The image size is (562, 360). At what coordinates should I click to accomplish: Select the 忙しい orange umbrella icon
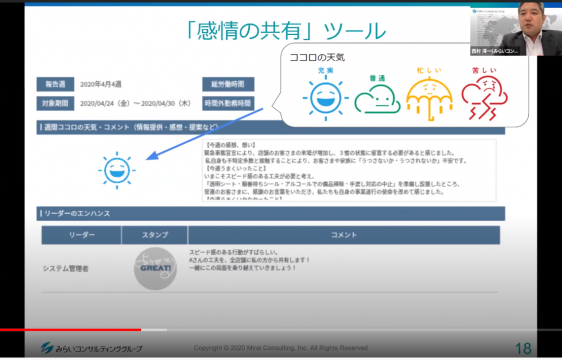click(x=429, y=98)
